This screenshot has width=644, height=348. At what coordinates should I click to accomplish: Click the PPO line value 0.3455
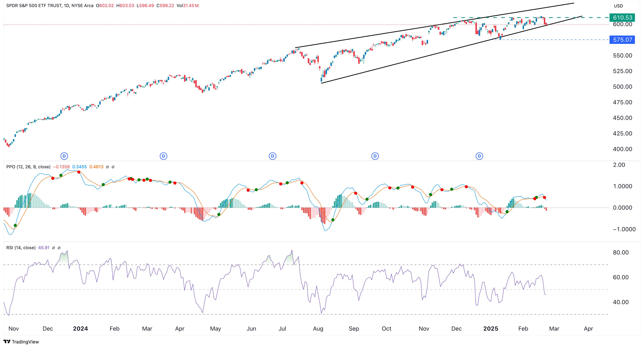(x=79, y=167)
